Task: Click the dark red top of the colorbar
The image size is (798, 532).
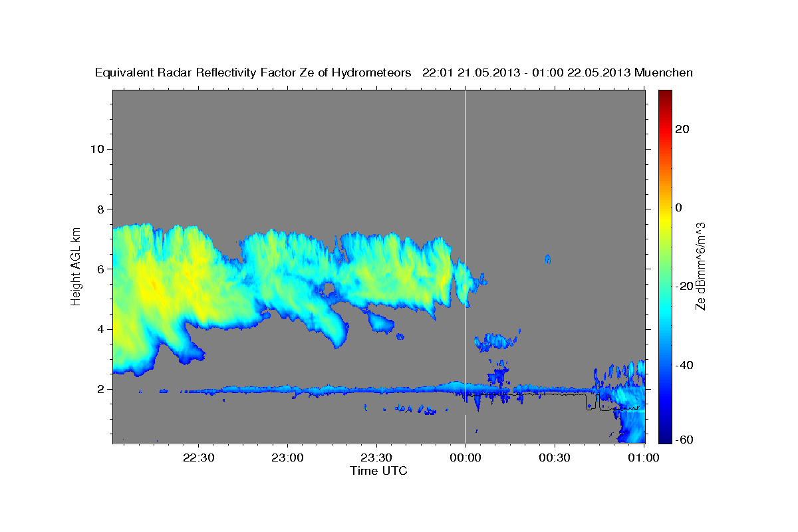Action: (665, 95)
